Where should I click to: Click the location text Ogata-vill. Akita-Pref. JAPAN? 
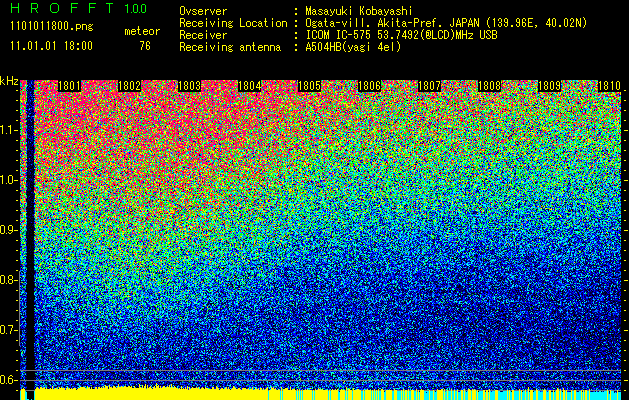pyautogui.click(x=392, y=23)
